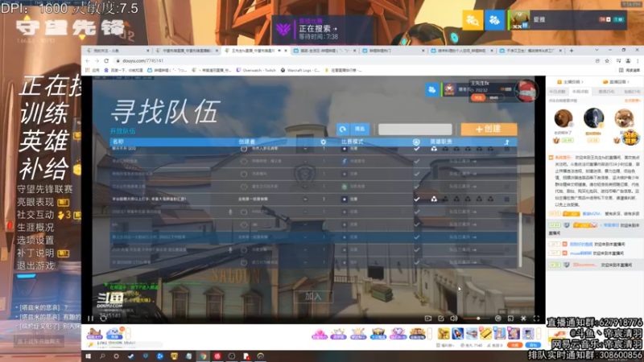Image resolution: width=644 pixels, height=362 pixels.
Task: Click the video clip icon in player bar
Action: [428, 318]
